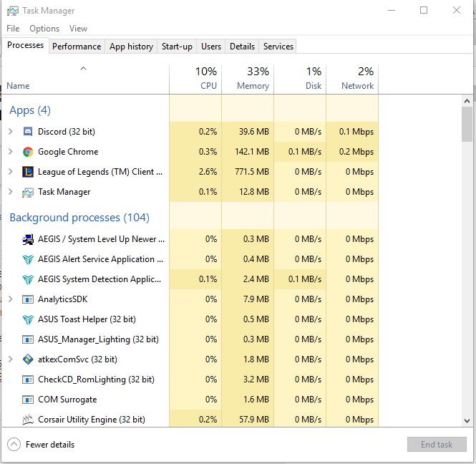Click the 771.5 MB memory value
The width and height of the screenshot is (476, 464).
tap(252, 172)
